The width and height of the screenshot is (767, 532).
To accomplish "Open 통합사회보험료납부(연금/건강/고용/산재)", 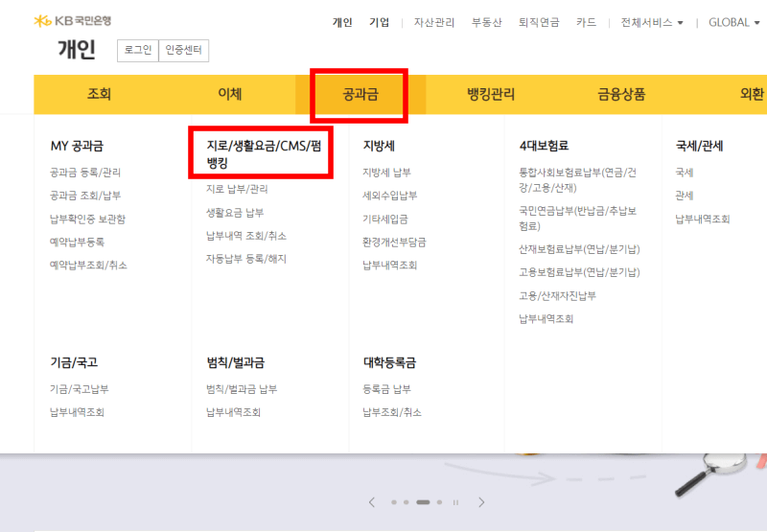I will click(577, 180).
